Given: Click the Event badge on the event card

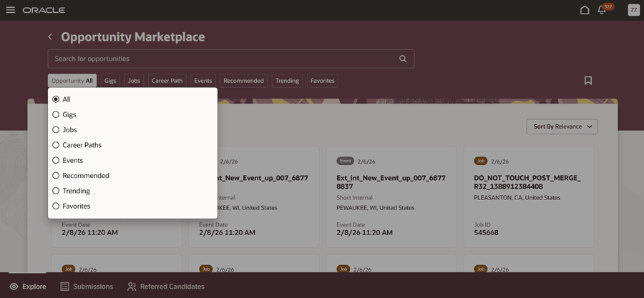Looking at the screenshot, I should click(x=345, y=161).
